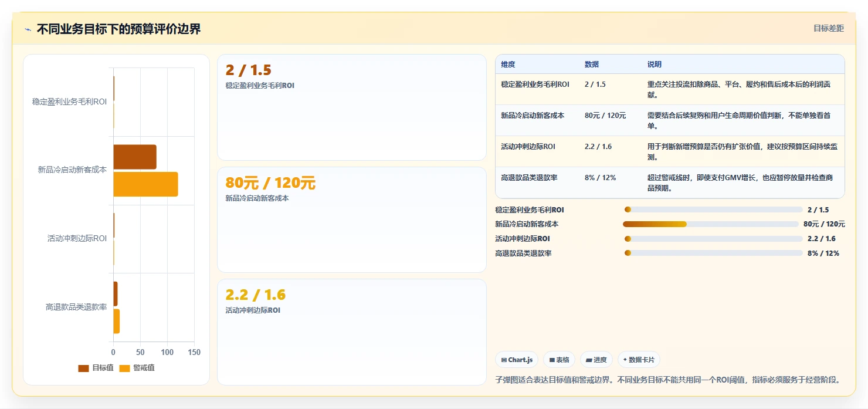Select the 2.2 / 1.6 data card value

256,295
